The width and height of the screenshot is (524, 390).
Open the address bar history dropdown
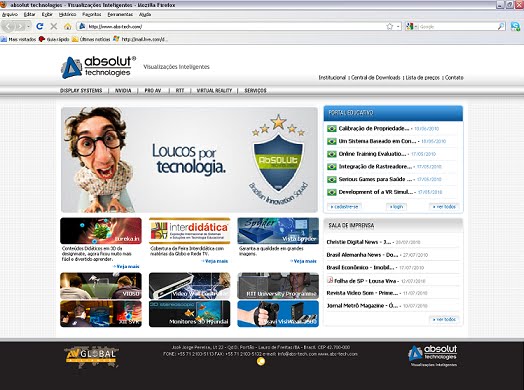pos(398,26)
